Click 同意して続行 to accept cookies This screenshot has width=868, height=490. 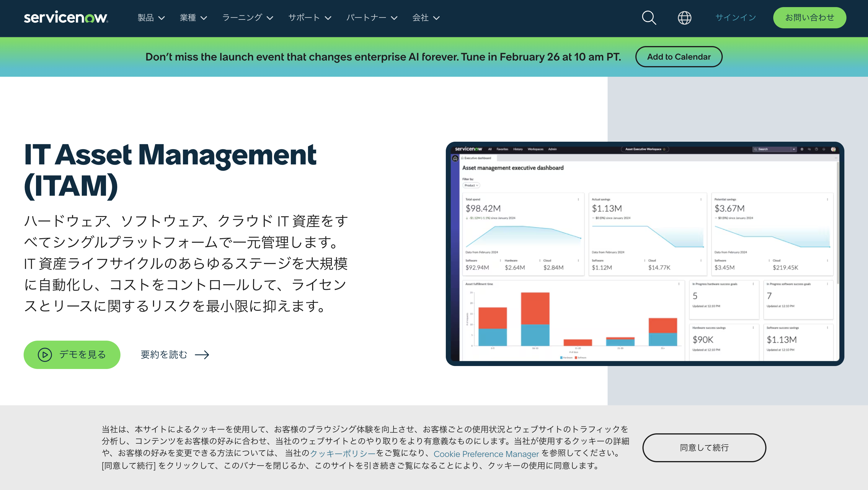[x=704, y=447]
